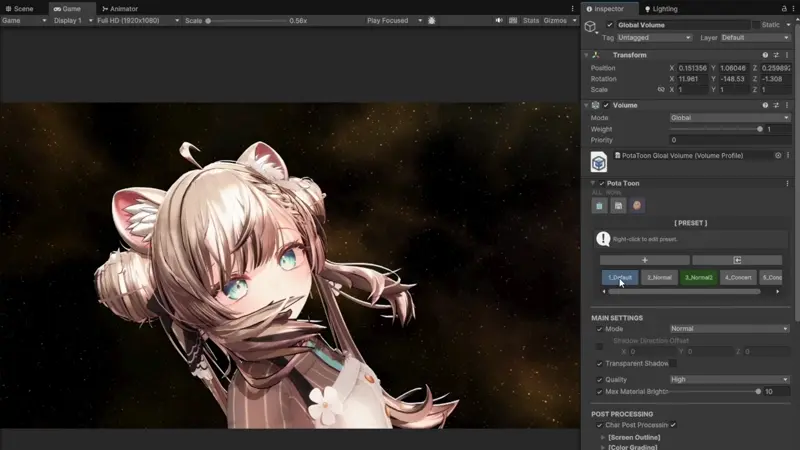Open the Game view type dropdown
Viewport: 800px width, 450px height.
(x=24, y=20)
